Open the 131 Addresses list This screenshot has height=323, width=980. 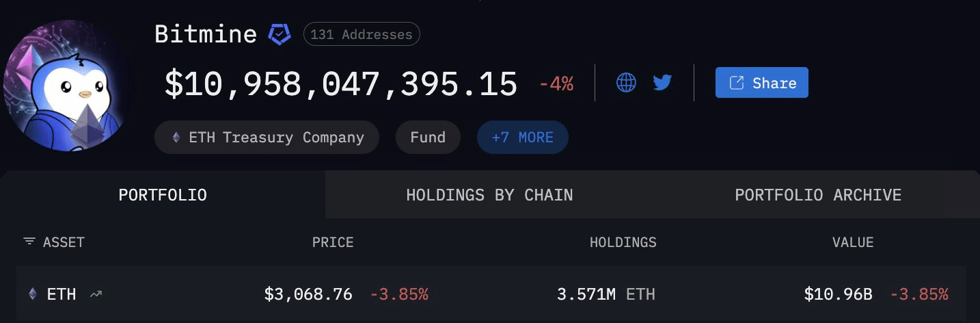point(362,34)
